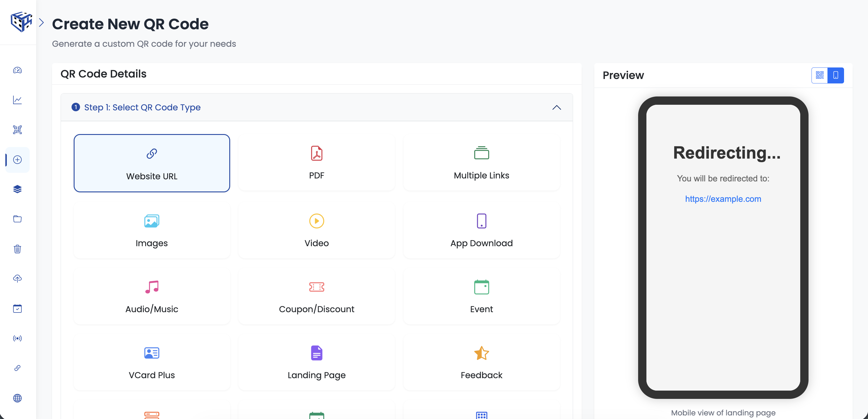Toggle preview to mobile phone view
The image size is (868, 419).
pos(836,75)
